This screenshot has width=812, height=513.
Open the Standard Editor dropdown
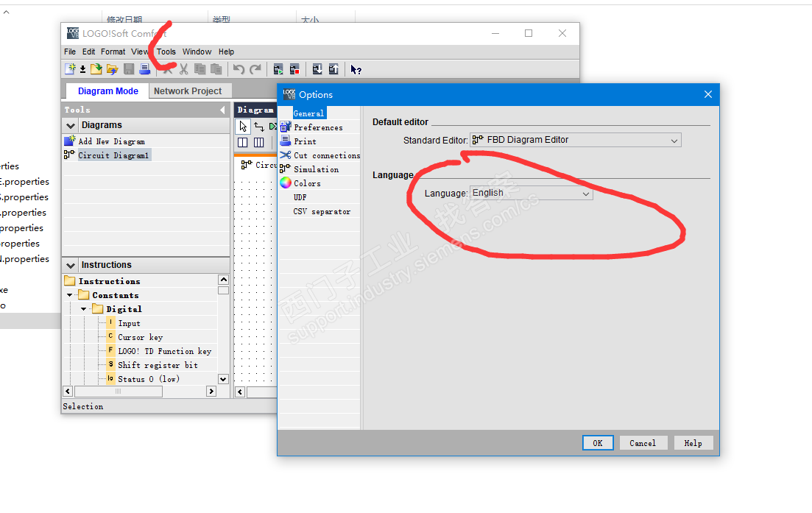(x=576, y=141)
